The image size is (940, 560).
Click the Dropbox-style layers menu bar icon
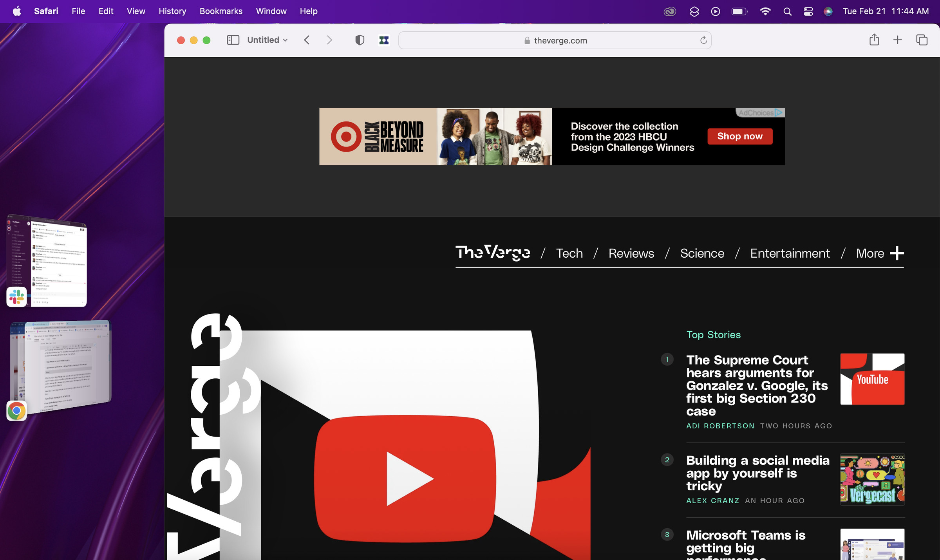[694, 11]
